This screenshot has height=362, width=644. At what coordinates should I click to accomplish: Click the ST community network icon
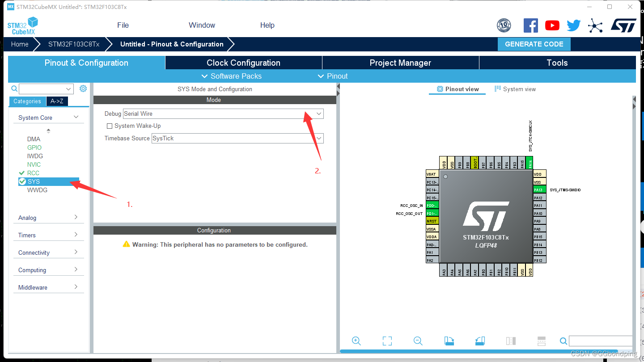pyautogui.click(x=595, y=25)
